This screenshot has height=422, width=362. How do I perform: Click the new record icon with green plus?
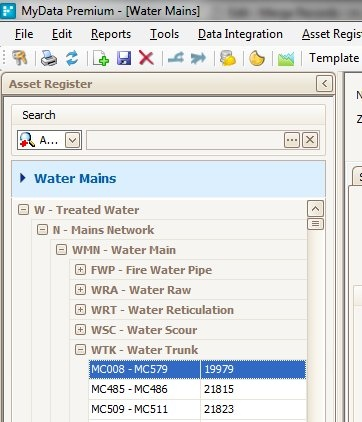(x=101, y=58)
